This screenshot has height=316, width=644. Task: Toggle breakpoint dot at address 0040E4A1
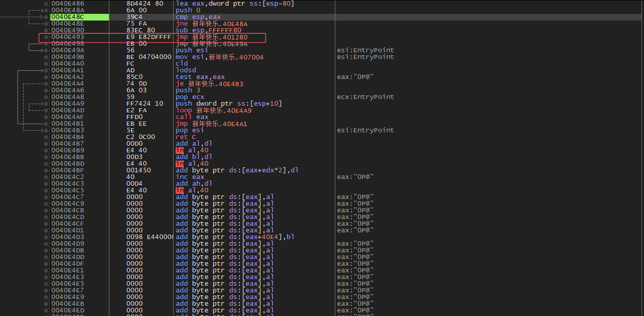(47, 70)
